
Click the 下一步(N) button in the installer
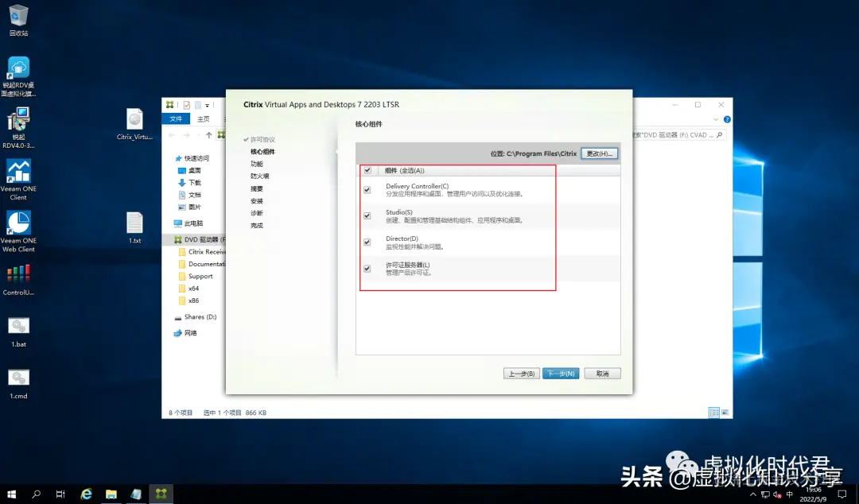pyautogui.click(x=561, y=373)
